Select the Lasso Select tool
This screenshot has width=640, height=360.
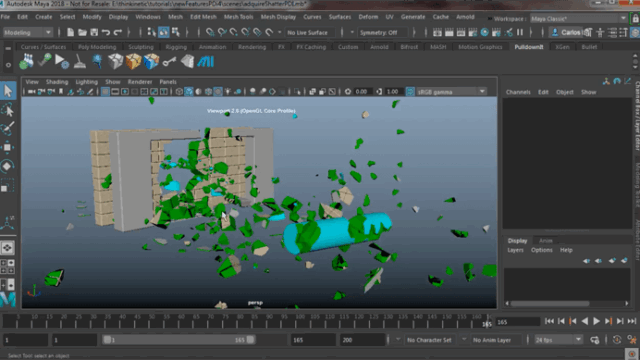click(8, 110)
